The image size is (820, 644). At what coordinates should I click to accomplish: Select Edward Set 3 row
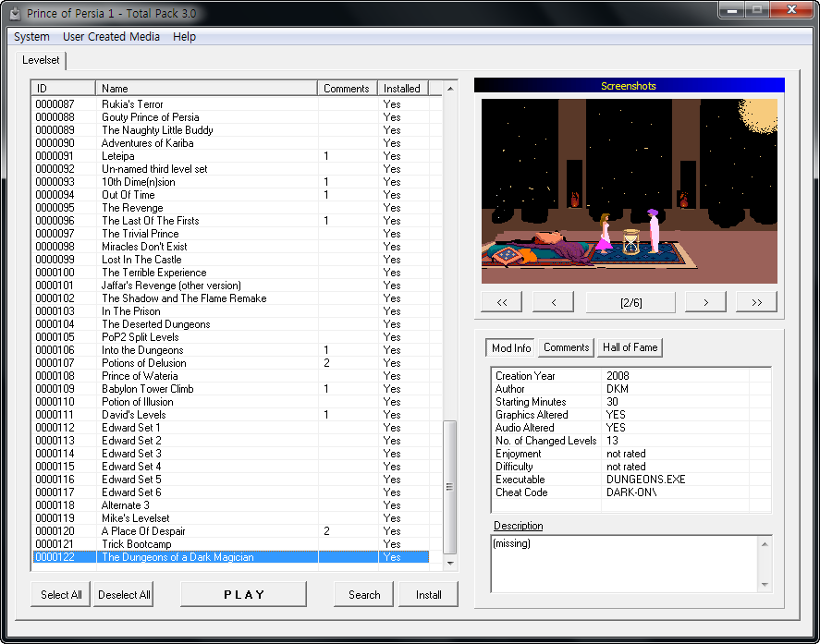point(230,454)
